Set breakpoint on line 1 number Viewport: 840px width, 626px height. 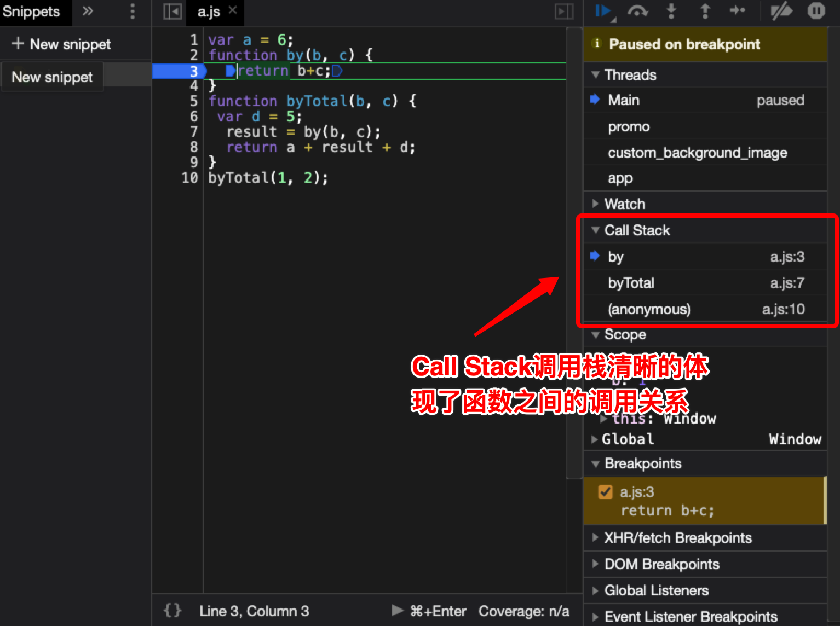coord(194,40)
